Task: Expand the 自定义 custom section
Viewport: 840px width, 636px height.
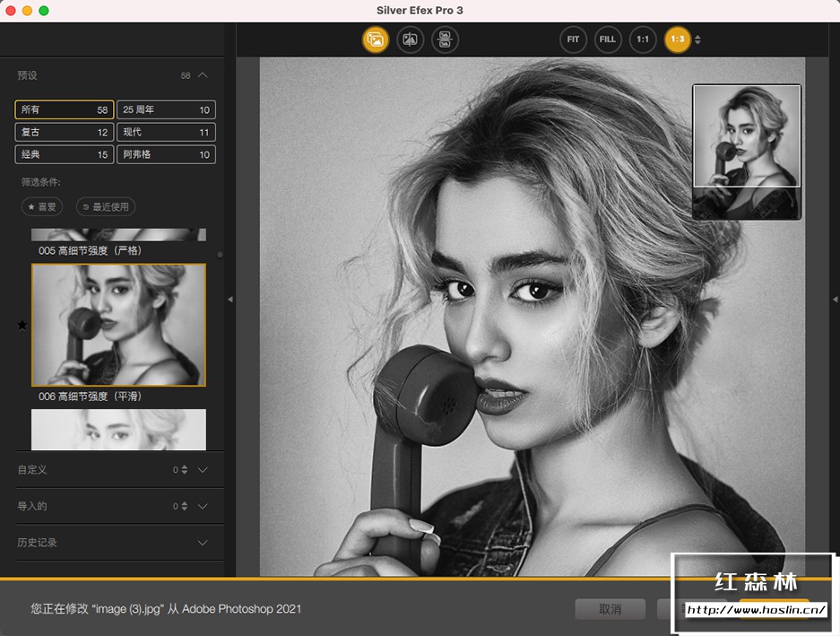Action: pyautogui.click(x=203, y=469)
